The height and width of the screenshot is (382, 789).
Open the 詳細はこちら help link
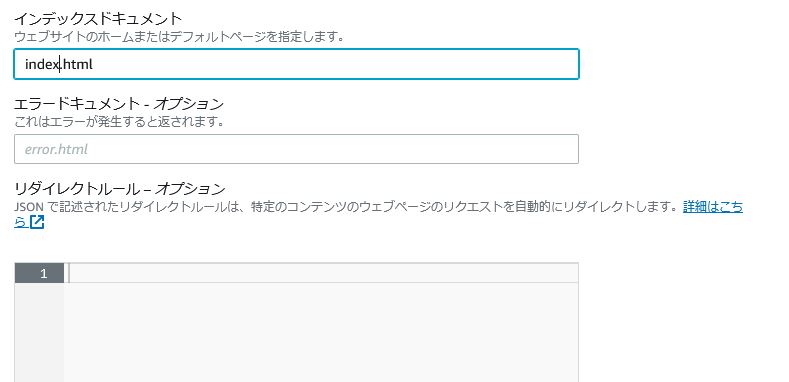point(713,207)
